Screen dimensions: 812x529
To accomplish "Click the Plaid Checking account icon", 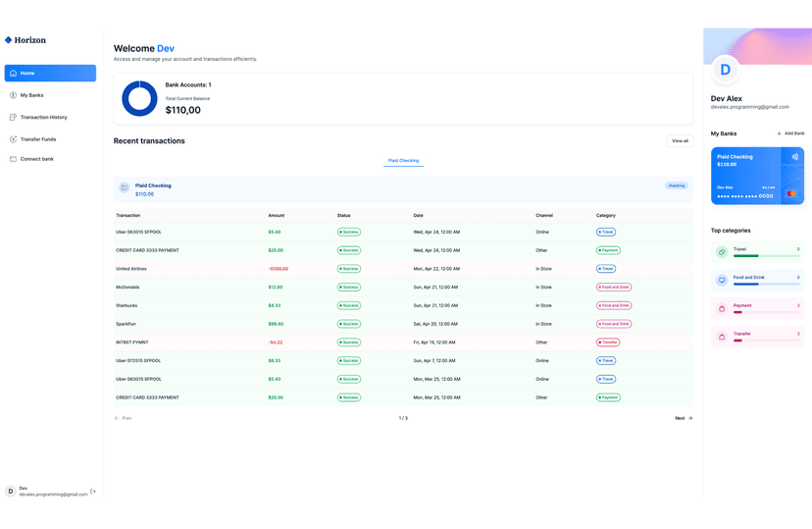I will pos(125,187).
